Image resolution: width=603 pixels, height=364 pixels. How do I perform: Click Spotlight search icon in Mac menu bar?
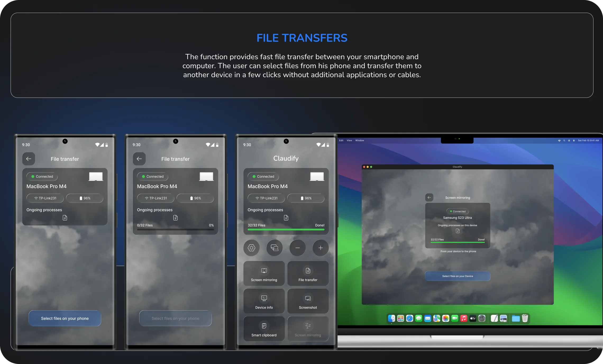click(564, 140)
